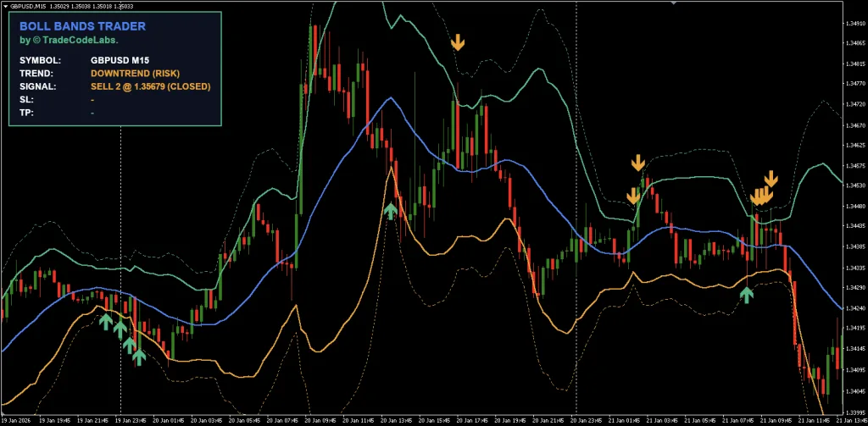Click the 1.34720 price axis label
The image size is (868, 426).
pyautogui.click(x=856, y=104)
